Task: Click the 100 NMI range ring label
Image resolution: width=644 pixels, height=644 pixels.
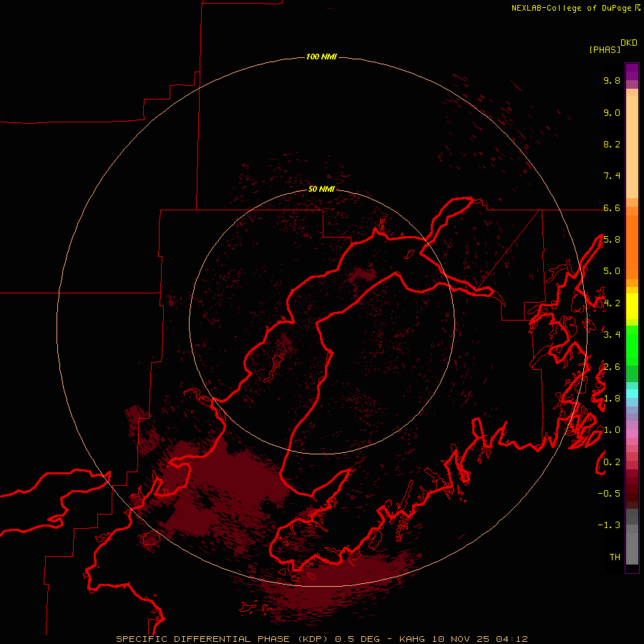Action: (x=321, y=57)
